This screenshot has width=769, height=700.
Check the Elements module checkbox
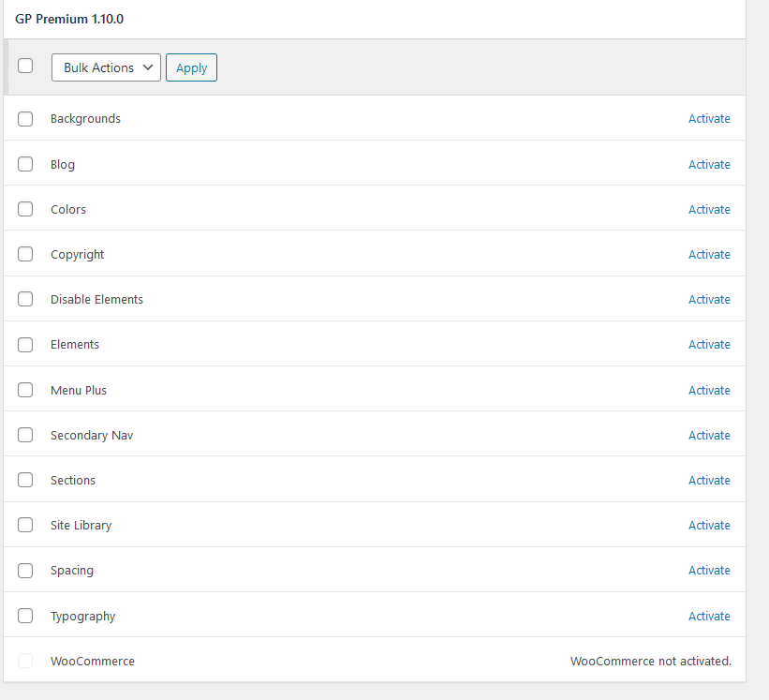pyautogui.click(x=25, y=344)
